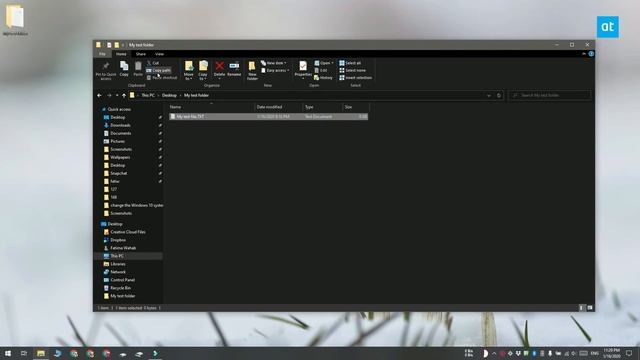Click the Search My test folder field
This screenshot has width=640, height=360.
click(x=549, y=96)
